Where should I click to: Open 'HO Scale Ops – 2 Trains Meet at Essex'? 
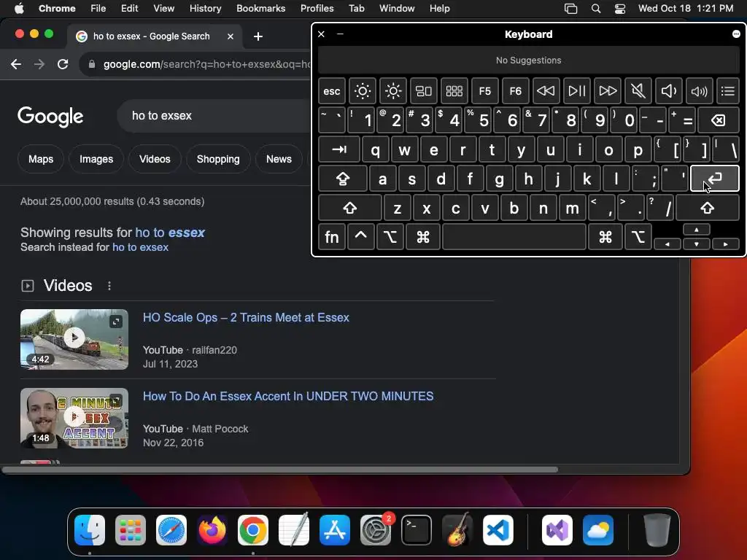pos(246,318)
